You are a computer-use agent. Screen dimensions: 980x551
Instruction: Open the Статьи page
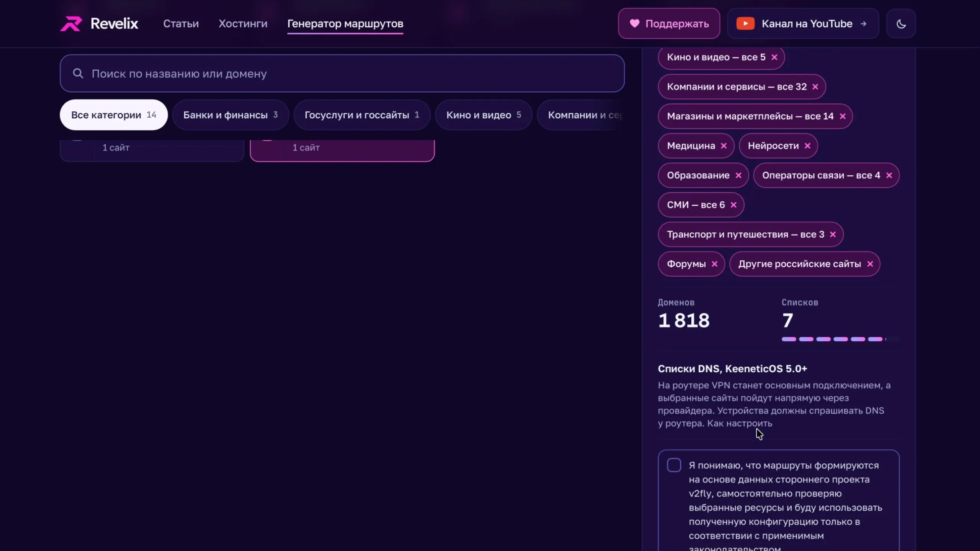point(181,24)
